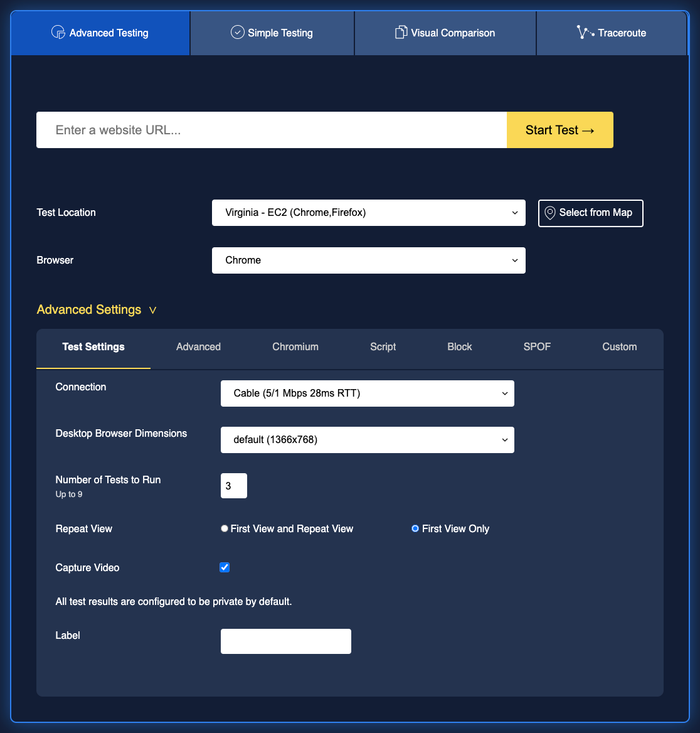Viewport: 700px width, 733px height.
Task: Select the First View Only radio button
Action: 415,528
